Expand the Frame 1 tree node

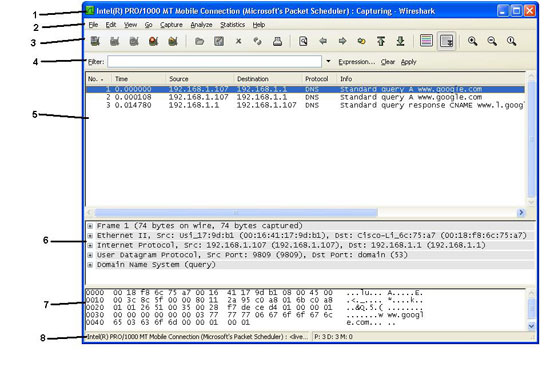90,226
